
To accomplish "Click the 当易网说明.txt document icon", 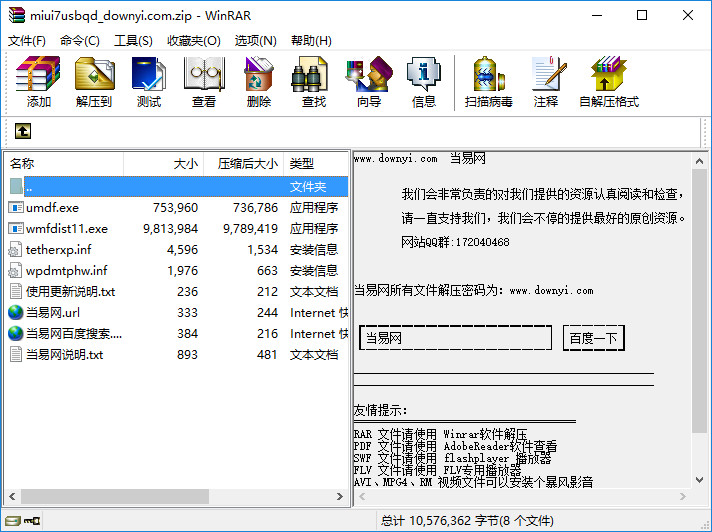I will coord(15,354).
